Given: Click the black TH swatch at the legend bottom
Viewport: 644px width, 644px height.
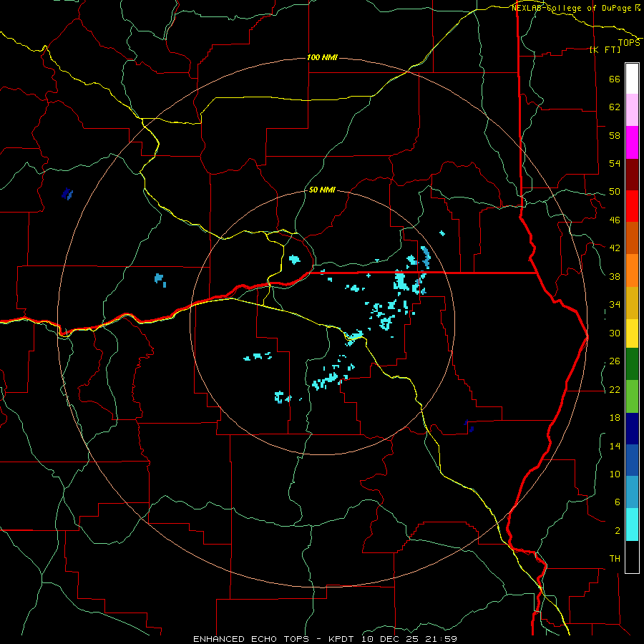Looking at the screenshot, I should [632, 557].
